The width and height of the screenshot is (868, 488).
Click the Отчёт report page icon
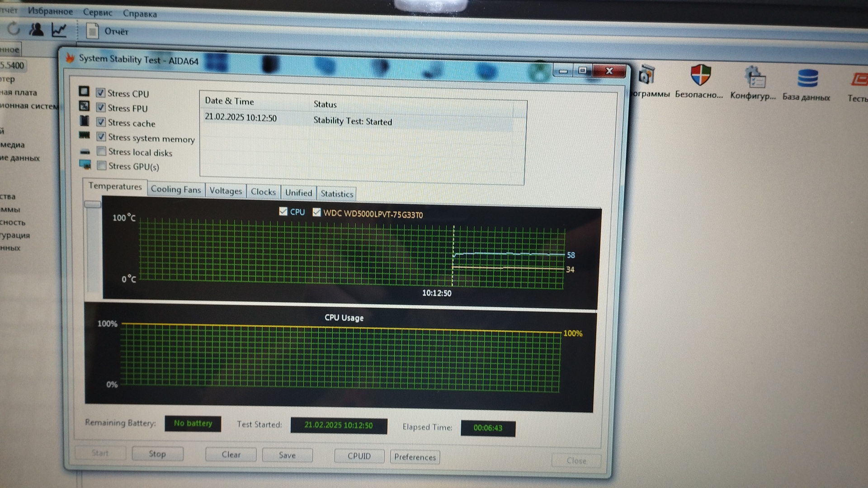[92, 31]
